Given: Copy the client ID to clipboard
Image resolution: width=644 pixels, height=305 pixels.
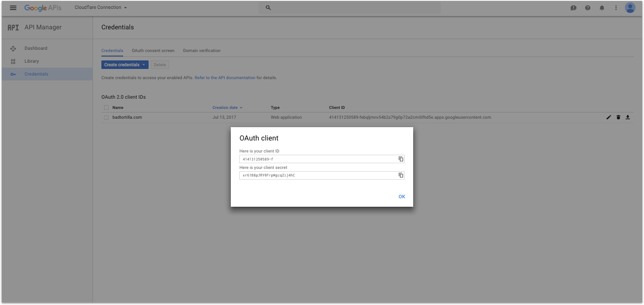Looking at the screenshot, I should pos(401,159).
